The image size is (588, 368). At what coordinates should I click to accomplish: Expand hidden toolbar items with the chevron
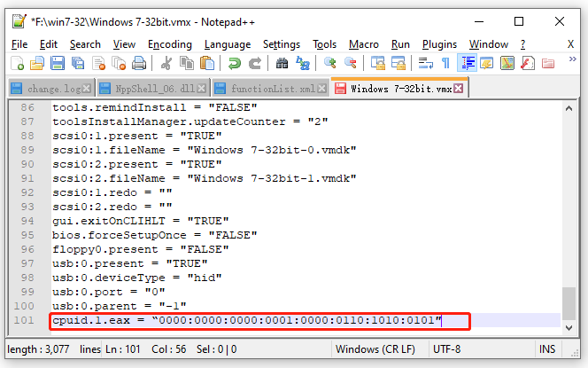[572, 59]
